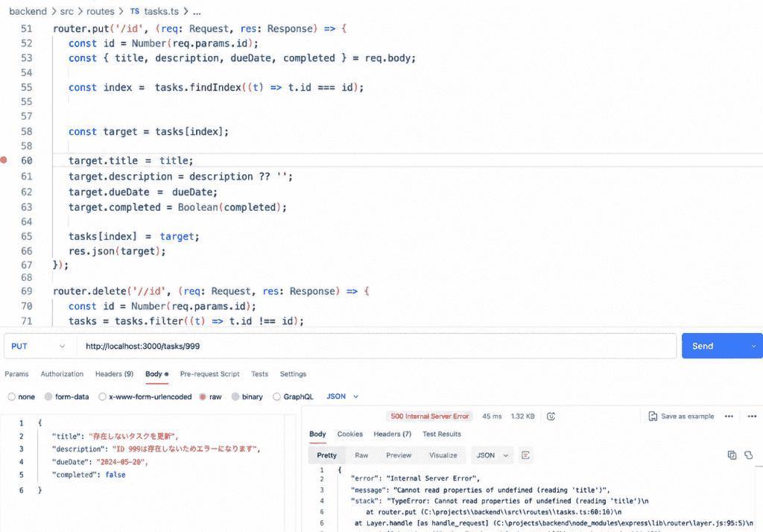763x532 pixels.
Task: Click the 500 Internal Server Error status
Action: point(430,417)
